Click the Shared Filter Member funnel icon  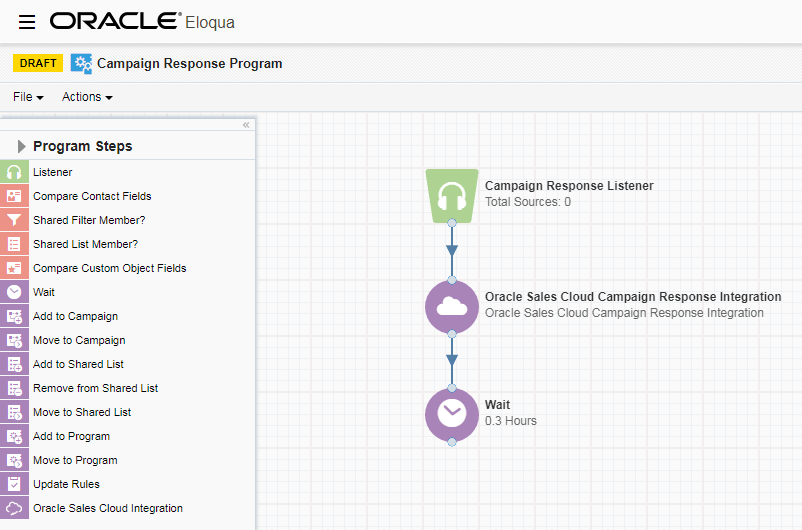14,220
